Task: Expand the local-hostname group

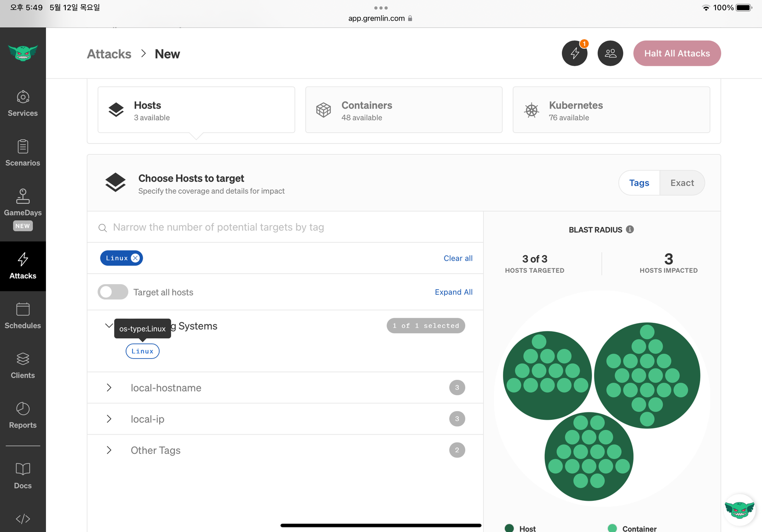Action: (x=109, y=388)
